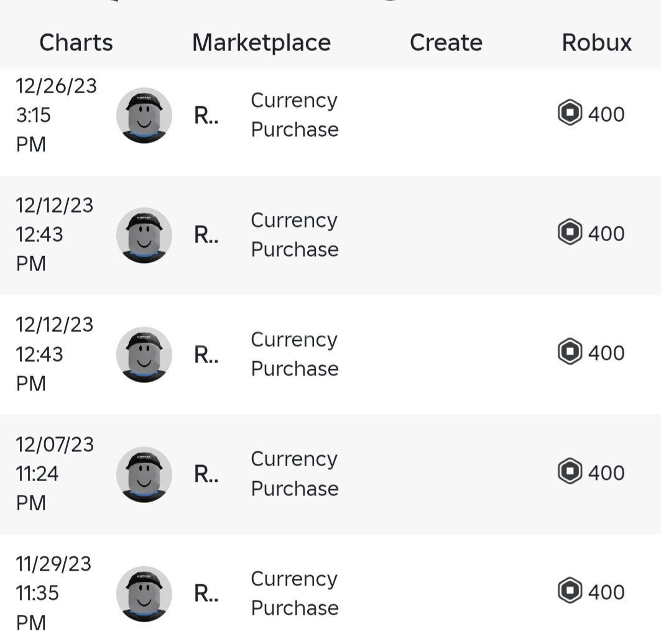Image resolution: width=661 pixels, height=644 pixels.
Task: Click the 11/29/23 11:35 PM date
Action: pyautogui.click(x=53, y=593)
